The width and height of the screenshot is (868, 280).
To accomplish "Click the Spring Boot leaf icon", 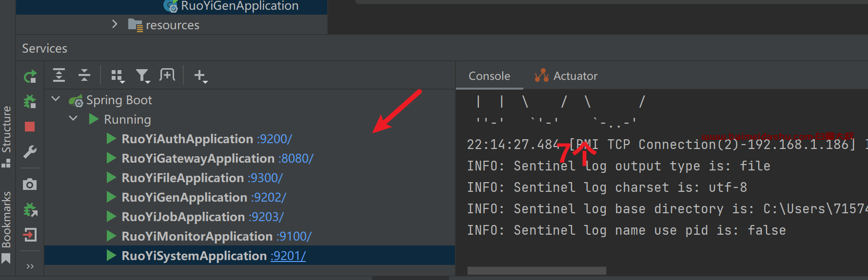I will click(x=76, y=101).
